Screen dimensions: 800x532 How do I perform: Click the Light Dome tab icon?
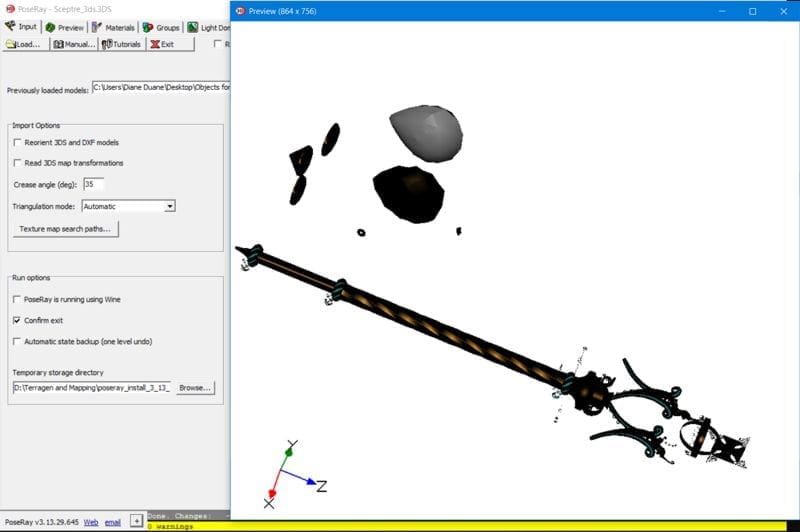(192, 27)
